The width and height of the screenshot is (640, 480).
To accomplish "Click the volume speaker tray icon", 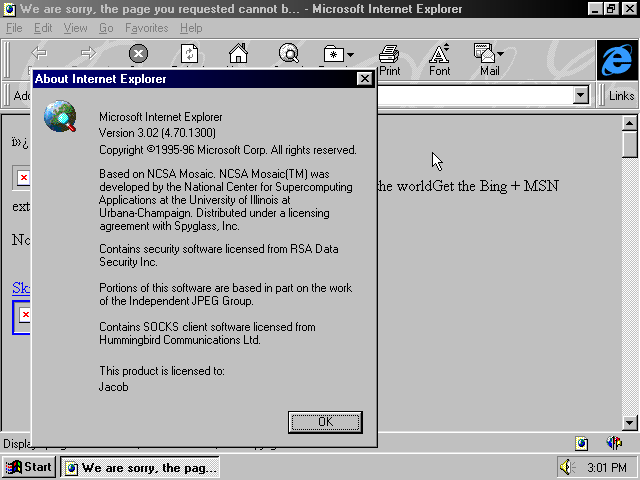I will (x=567, y=467).
